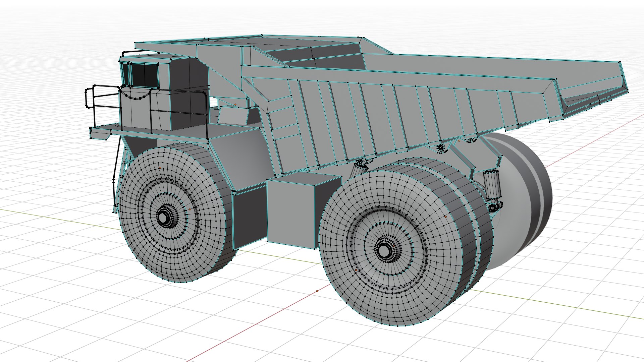Select the front wheel's center hub

coord(163,218)
